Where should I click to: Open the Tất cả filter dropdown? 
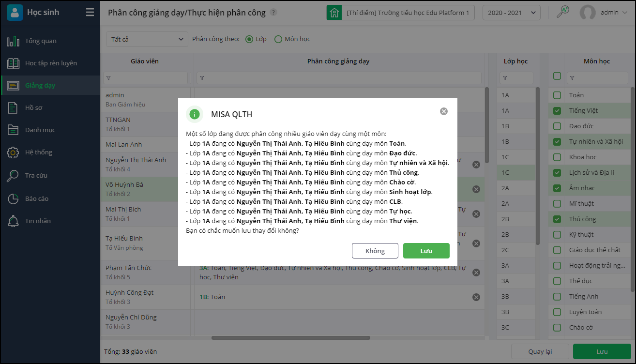147,39
